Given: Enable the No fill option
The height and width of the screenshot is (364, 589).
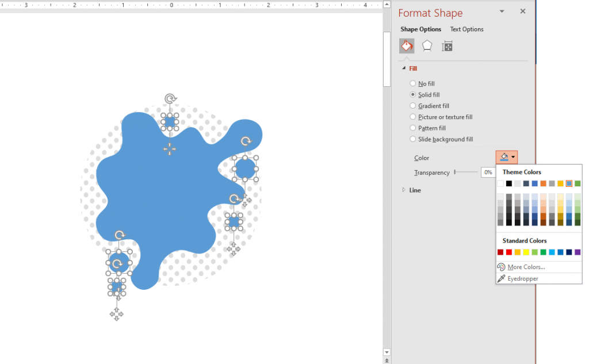Looking at the screenshot, I should 412,83.
